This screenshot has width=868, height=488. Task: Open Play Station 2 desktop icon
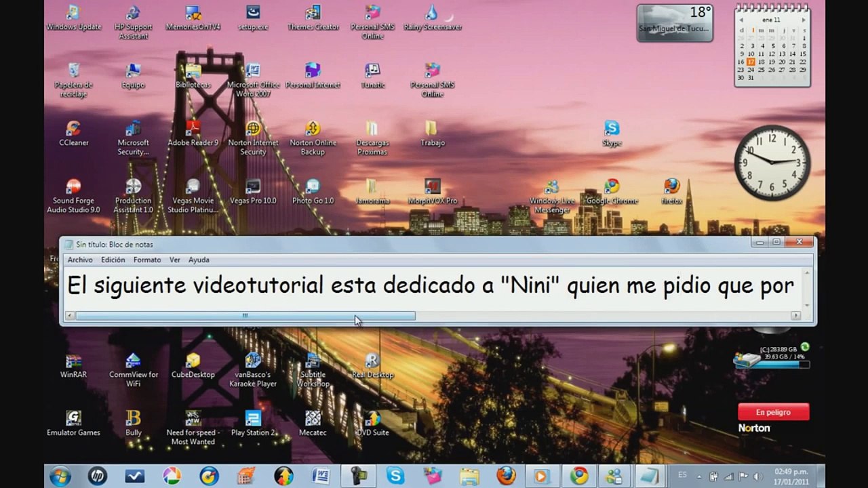(253, 424)
